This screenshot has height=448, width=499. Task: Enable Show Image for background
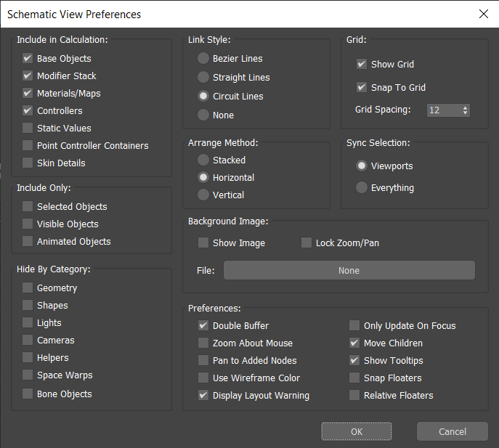(203, 243)
